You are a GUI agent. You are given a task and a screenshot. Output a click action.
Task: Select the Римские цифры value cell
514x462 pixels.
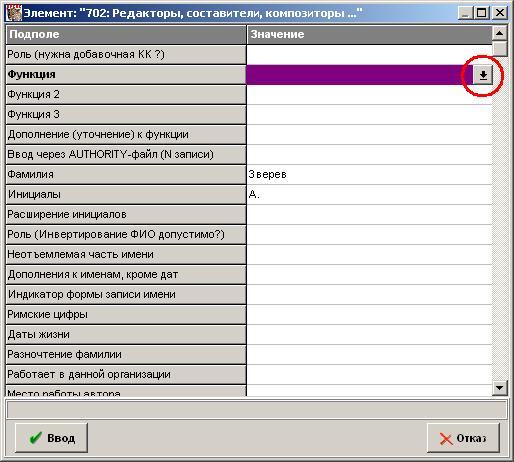pos(369,315)
